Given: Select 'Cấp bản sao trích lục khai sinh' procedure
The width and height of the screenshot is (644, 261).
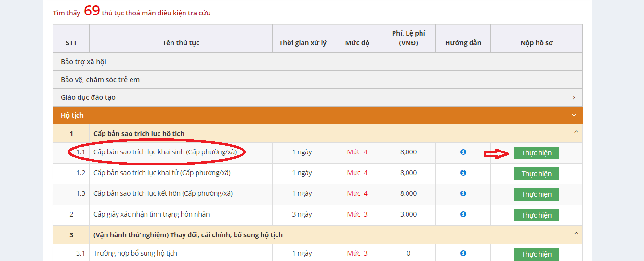Looking at the screenshot, I should (165, 152).
